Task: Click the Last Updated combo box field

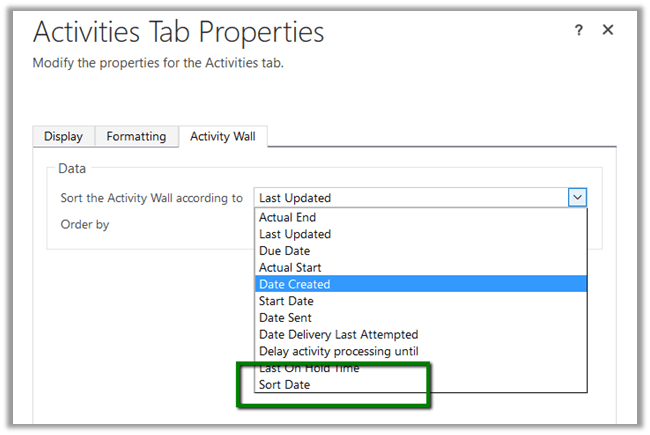Action: [410, 198]
